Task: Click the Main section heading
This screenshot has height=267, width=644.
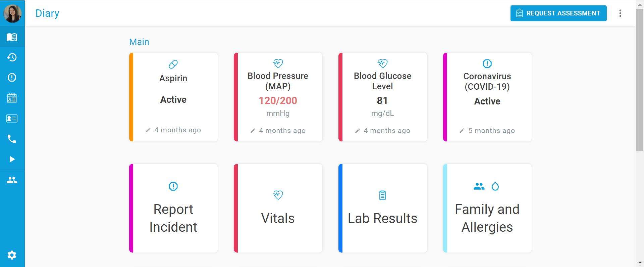Action: 139,42
